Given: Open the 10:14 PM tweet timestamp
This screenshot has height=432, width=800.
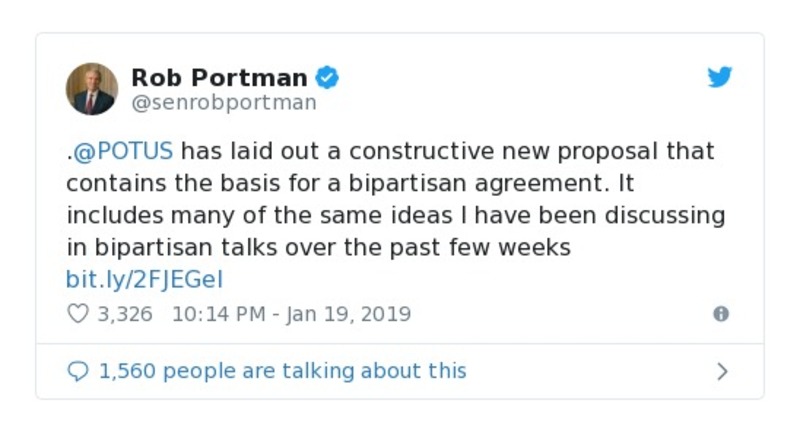Looking at the screenshot, I should (x=218, y=314).
